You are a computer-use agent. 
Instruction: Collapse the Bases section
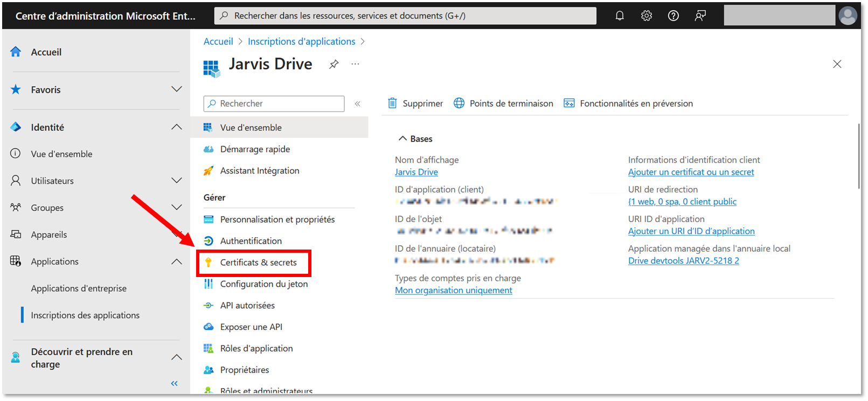coord(402,139)
